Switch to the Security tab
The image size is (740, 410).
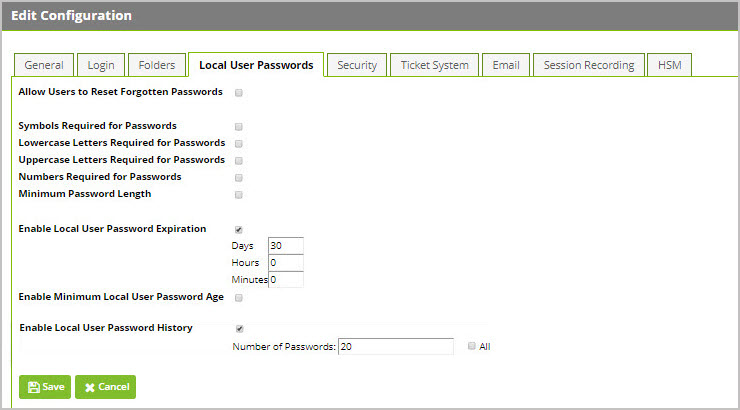[x=357, y=65]
